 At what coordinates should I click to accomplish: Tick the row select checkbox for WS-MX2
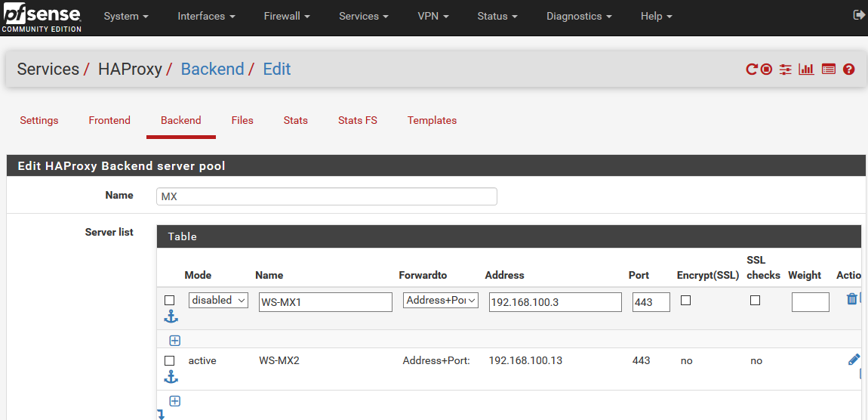pos(170,361)
